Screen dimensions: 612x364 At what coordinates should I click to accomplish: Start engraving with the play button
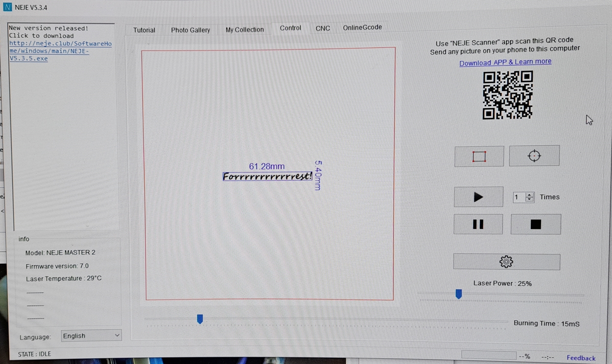pos(478,197)
